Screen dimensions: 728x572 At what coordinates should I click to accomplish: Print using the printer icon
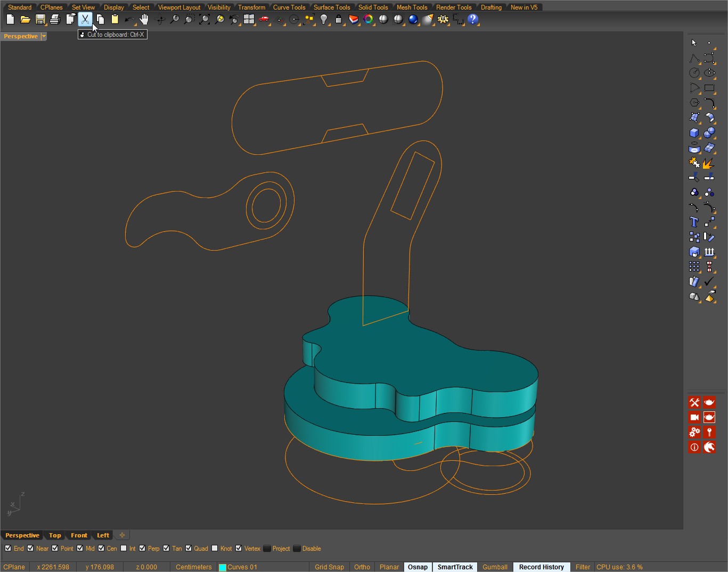(55, 20)
